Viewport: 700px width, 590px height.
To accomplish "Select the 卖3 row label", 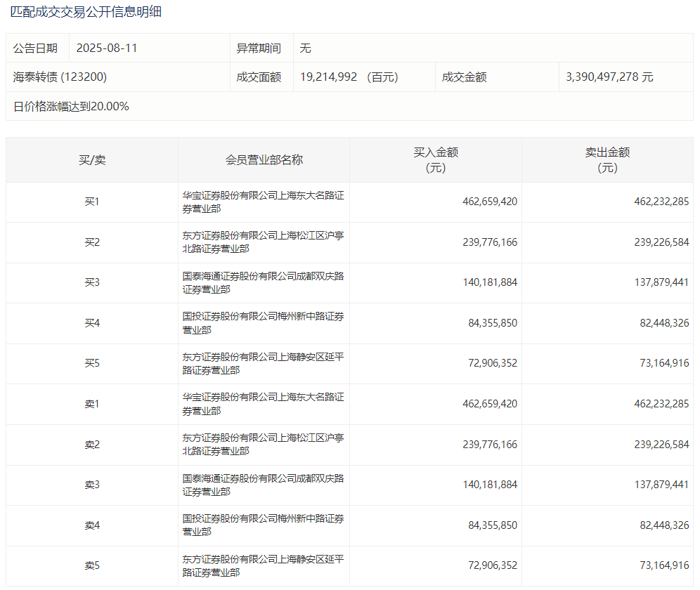I will 92,485.
